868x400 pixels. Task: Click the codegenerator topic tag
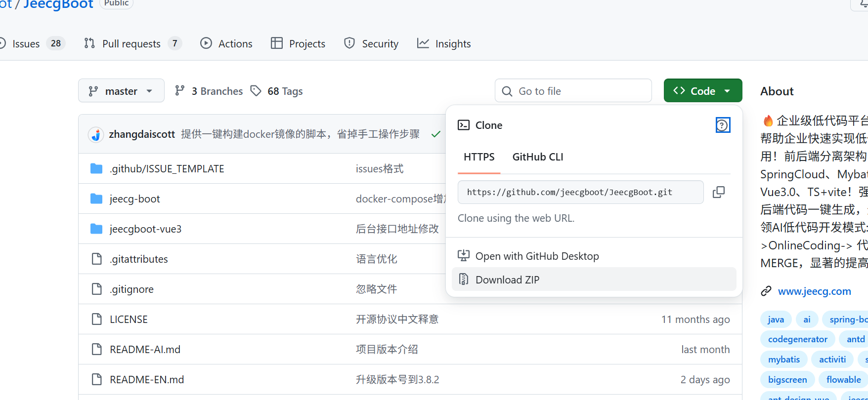(798, 339)
